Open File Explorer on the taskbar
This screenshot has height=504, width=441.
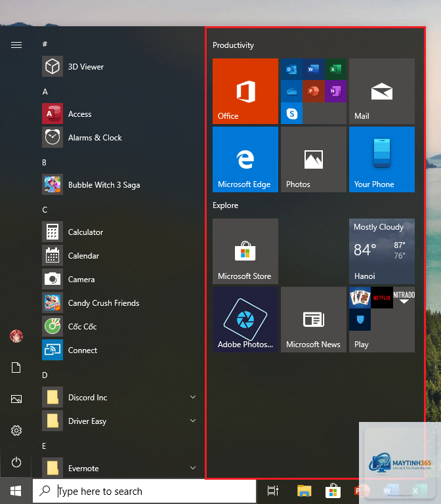click(304, 491)
